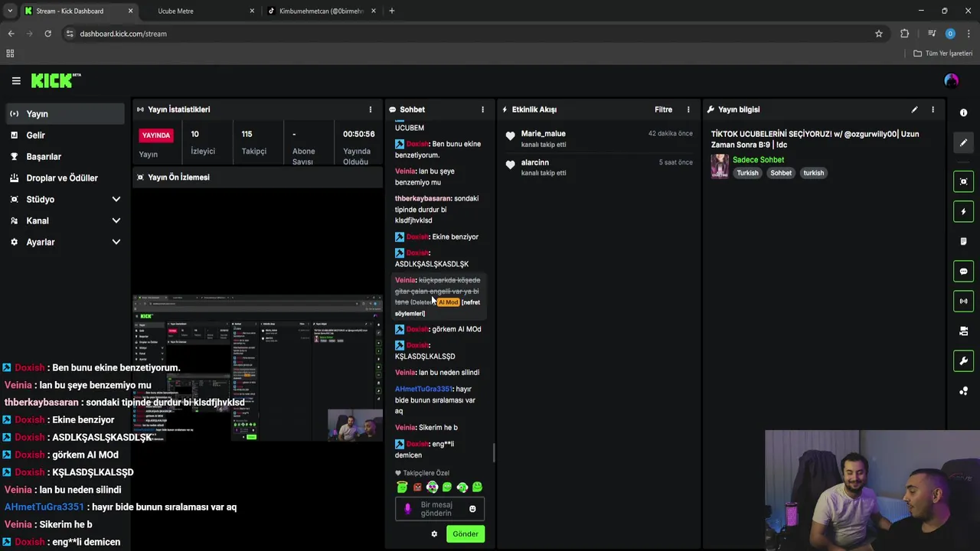Screen dimensions: 980x551
Task: Select the angry red emote
Action: (x=417, y=487)
